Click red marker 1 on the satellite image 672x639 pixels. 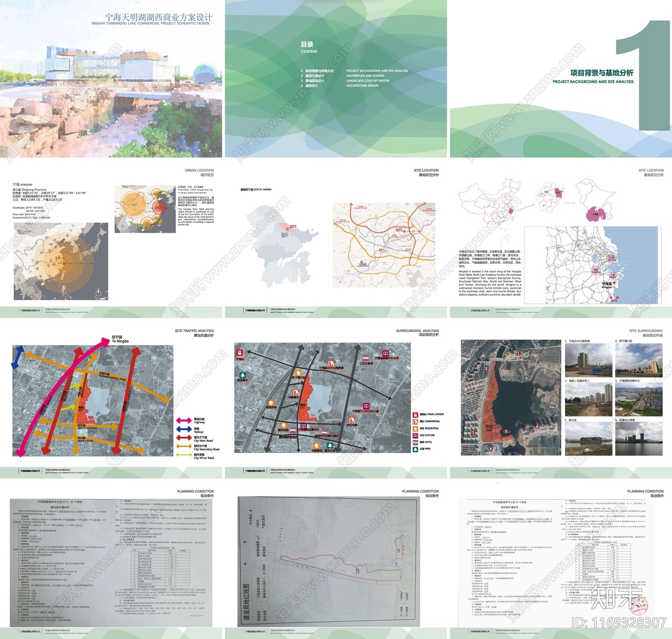tap(518, 354)
